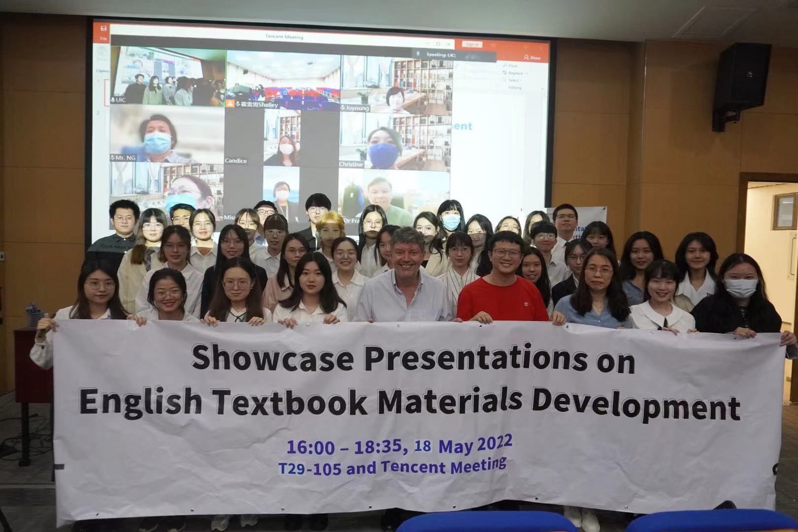This screenshot has width=798, height=532.
Task: Select Juyoung's video tile
Action: point(396,82)
